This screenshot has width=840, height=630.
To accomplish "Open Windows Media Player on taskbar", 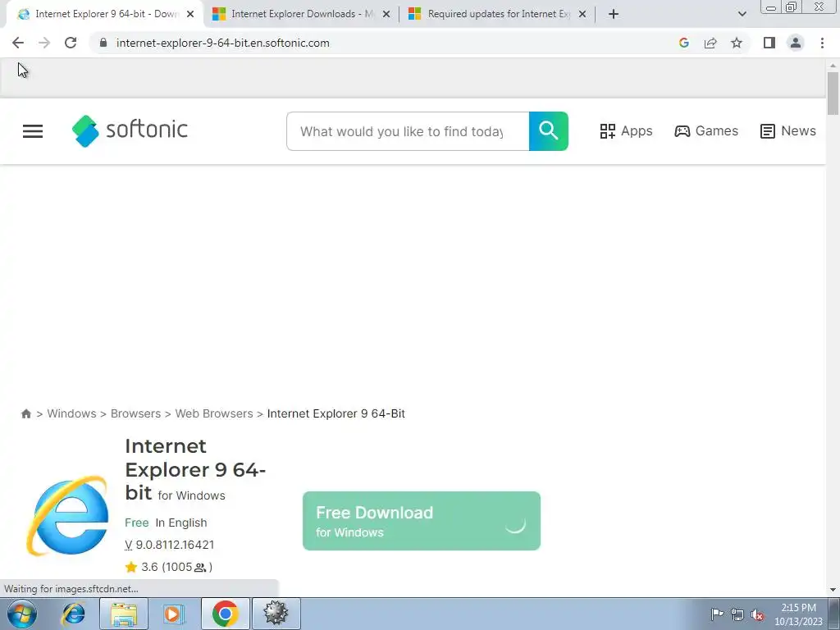I will click(174, 614).
